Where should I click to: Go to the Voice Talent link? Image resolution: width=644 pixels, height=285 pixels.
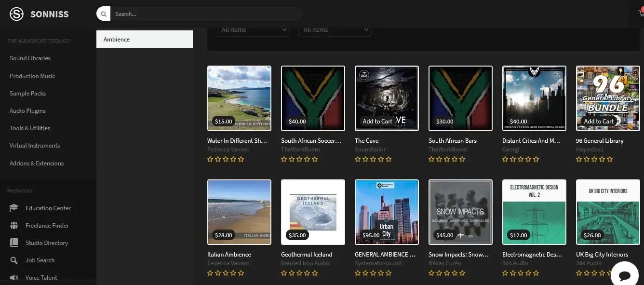point(41,278)
